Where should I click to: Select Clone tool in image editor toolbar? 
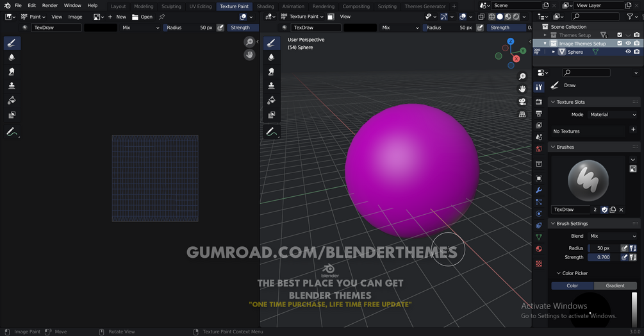pos(12,86)
